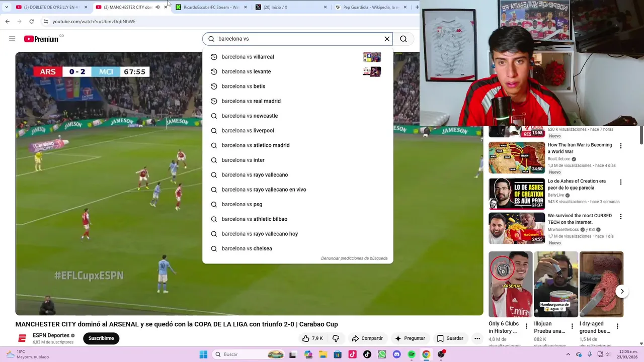Close the MANCHESTER CITY tab

pos(166,7)
